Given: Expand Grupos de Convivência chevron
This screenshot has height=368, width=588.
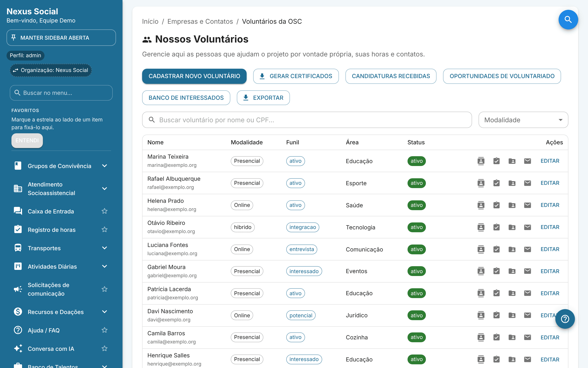Looking at the screenshot, I should click(105, 166).
